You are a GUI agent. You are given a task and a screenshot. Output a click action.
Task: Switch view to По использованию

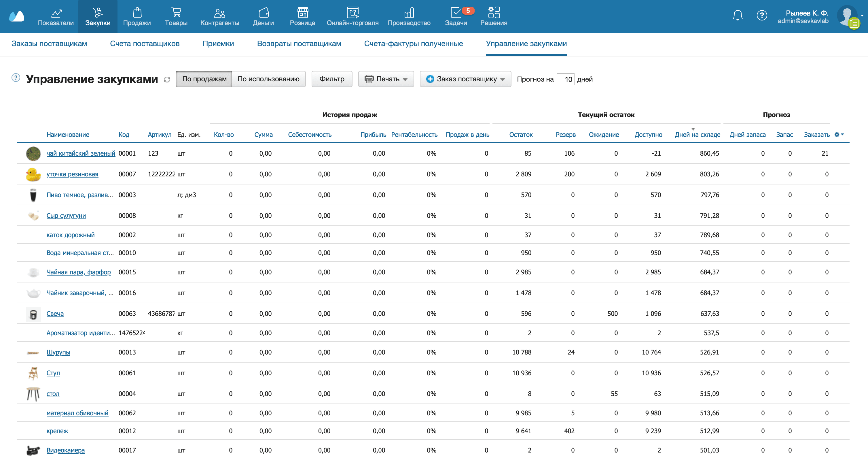pos(268,79)
